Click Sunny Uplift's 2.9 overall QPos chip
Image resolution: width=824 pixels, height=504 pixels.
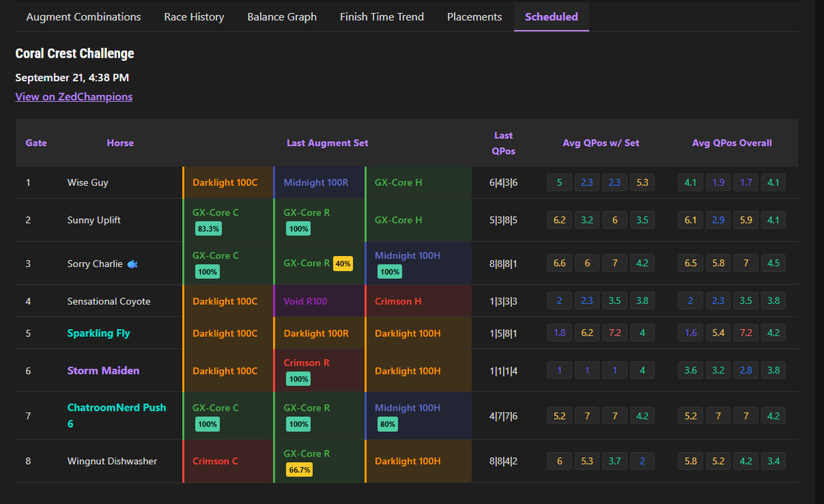pyautogui.click(x=718, y=220)
